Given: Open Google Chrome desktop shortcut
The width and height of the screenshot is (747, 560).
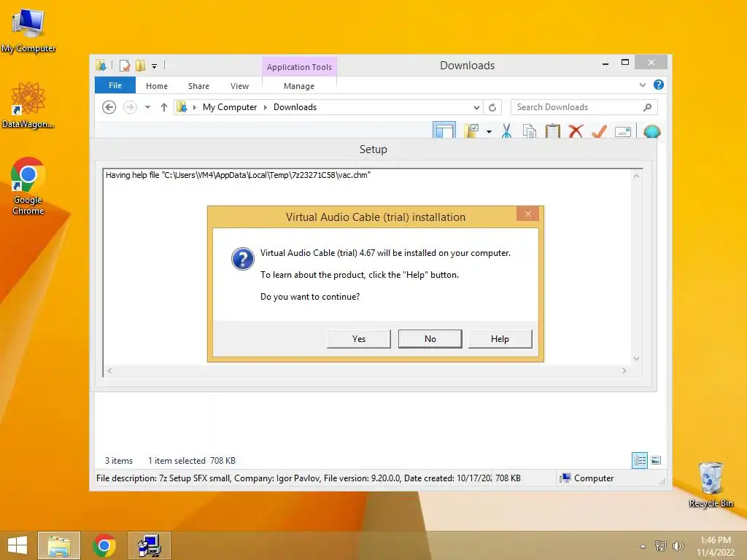Looking at the screenshot, I should pos(28,186).
